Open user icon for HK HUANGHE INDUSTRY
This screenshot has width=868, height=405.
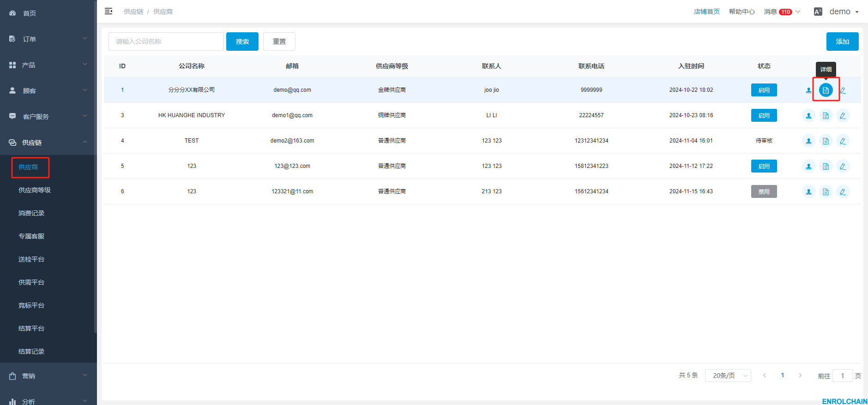coord(808,115)
